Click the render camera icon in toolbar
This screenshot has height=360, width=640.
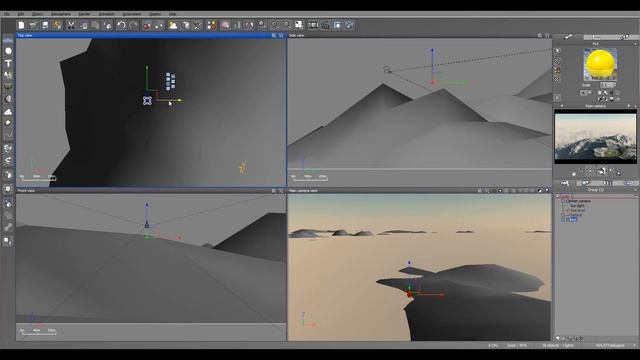[x=325, y=25]
